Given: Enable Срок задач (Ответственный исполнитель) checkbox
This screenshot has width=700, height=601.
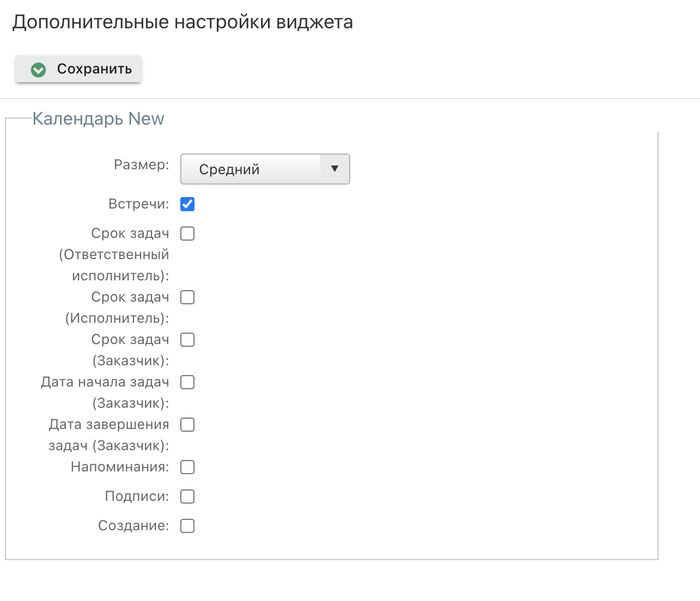Looking at the screenshot, I should [x=187, y=234].
